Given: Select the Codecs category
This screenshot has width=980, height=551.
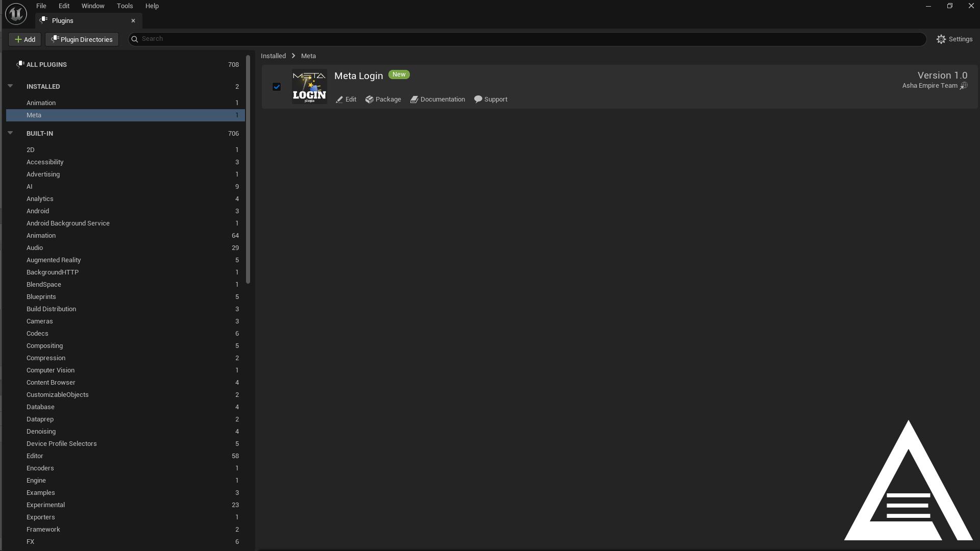Looking at the screenshot, I should [126, 334].
